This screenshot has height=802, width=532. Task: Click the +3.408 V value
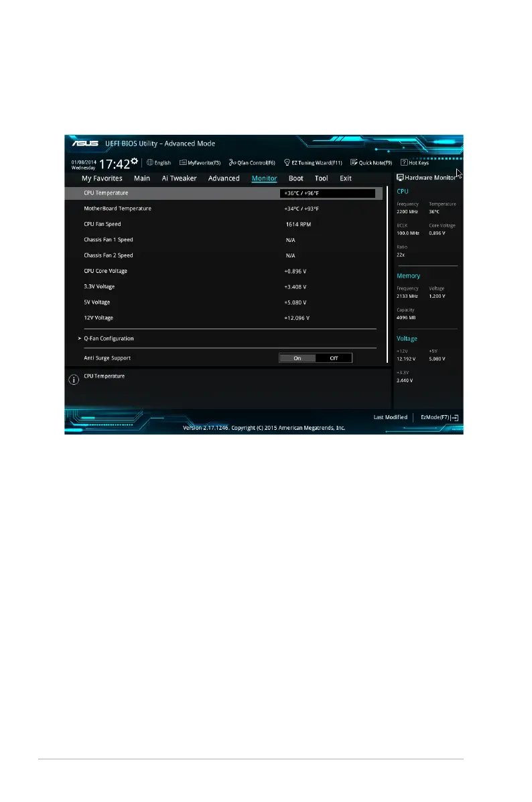click(x=295, y=287)
